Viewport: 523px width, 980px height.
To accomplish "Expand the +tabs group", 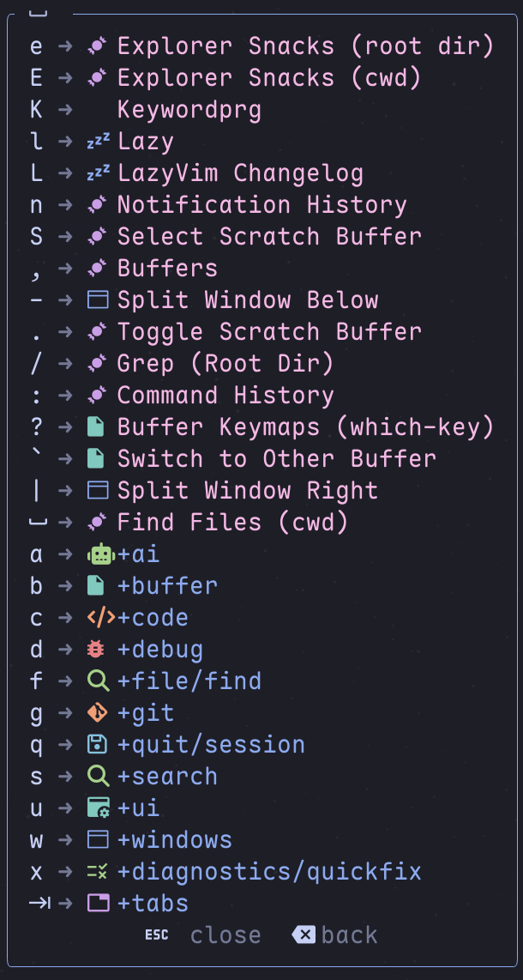I will coord(153,904).
